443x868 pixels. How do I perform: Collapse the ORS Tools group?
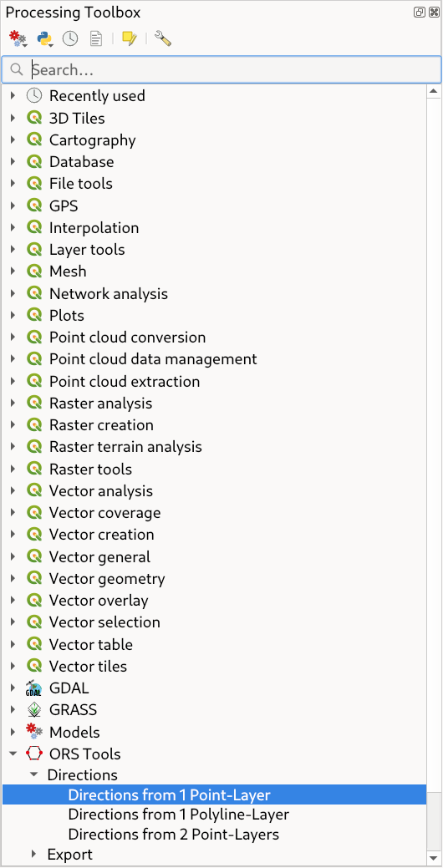pos(13,754)
